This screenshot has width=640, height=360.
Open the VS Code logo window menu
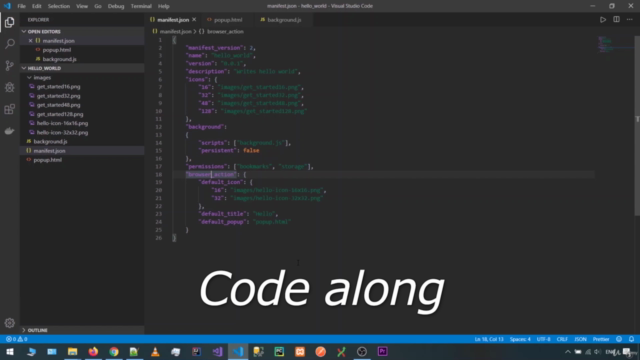tap(7, 6)
